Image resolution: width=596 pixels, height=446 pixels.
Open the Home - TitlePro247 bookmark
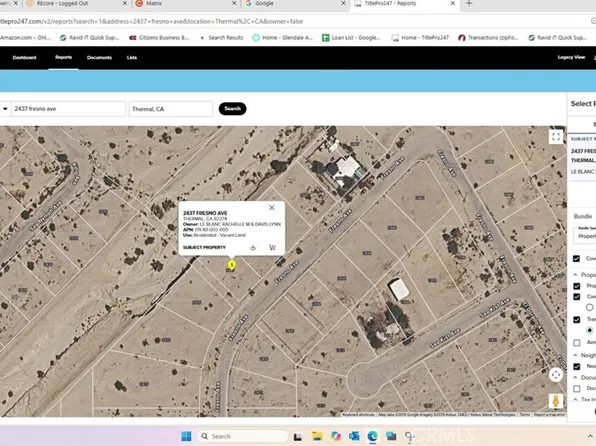point(420,38)
